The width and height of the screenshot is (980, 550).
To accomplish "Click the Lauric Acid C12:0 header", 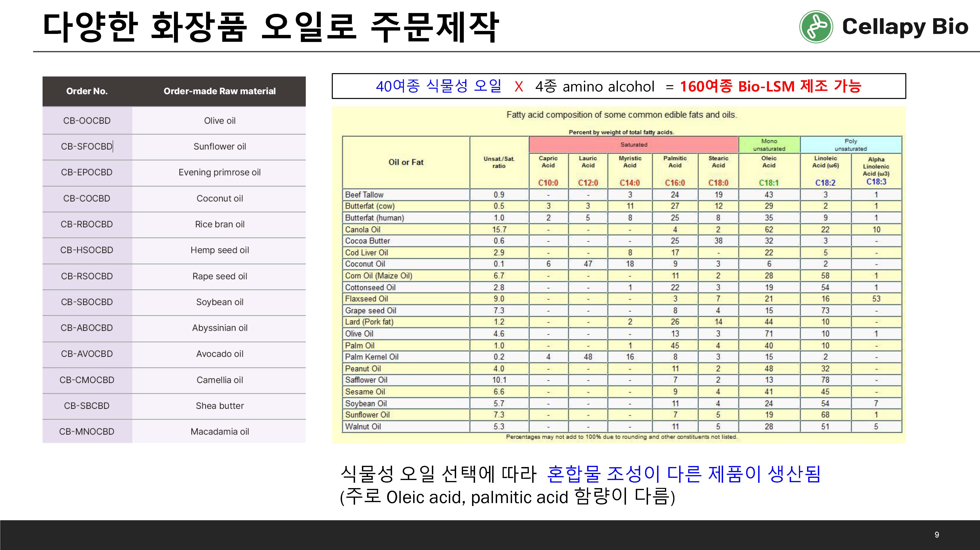I will [588, 171].
